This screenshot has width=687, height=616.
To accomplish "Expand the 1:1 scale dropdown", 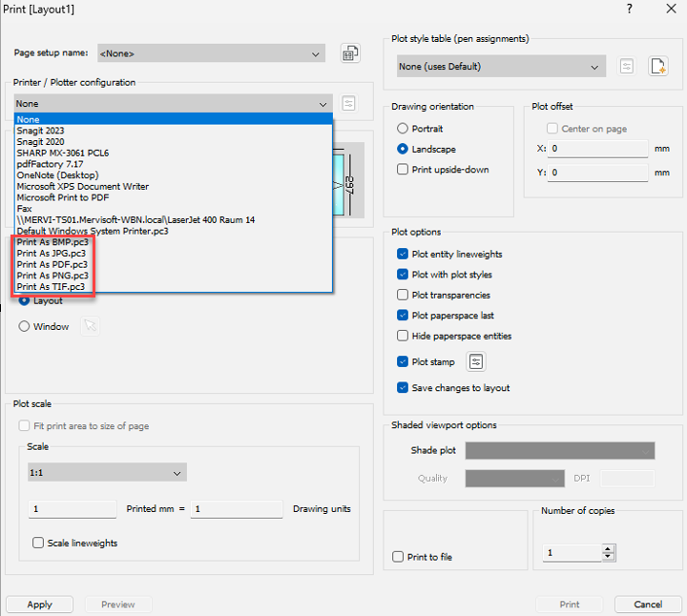I will pos(107,473).
